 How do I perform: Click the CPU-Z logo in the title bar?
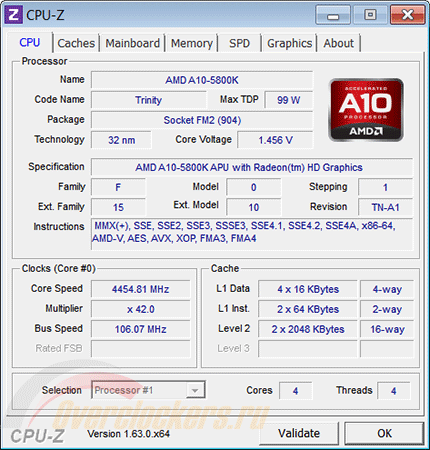pos(14,15)
